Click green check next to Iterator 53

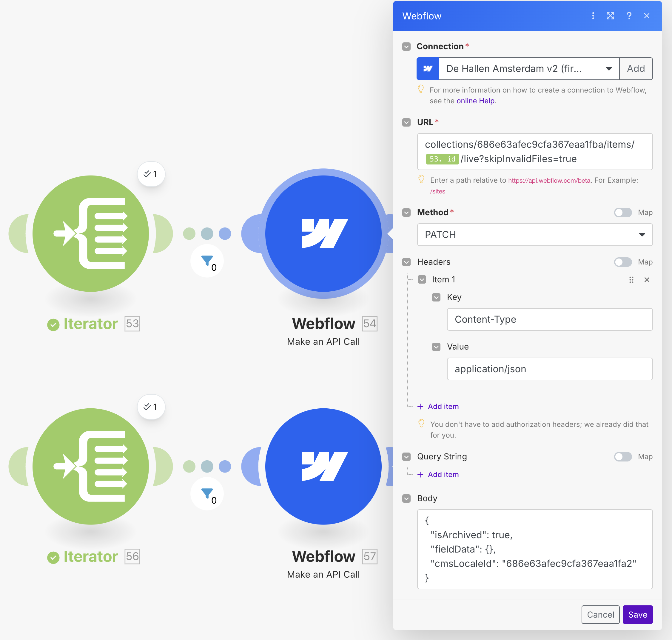pyautogui.click(x=53, y=324)
